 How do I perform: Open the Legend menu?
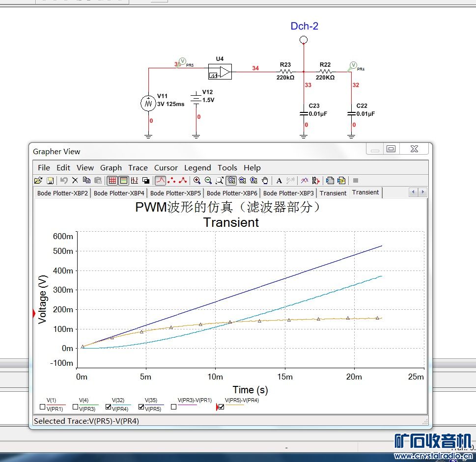197,168
